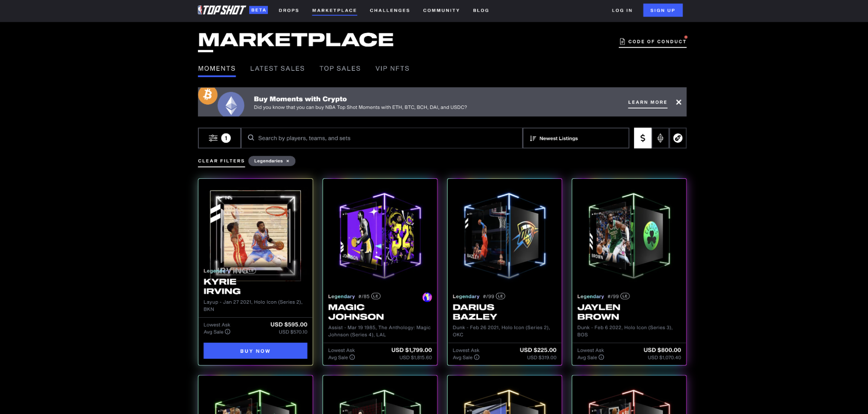Viewport: 868px width, 414px height.
Task: Switch to the Latest Sales tab
Action: (x=277, y=69)
